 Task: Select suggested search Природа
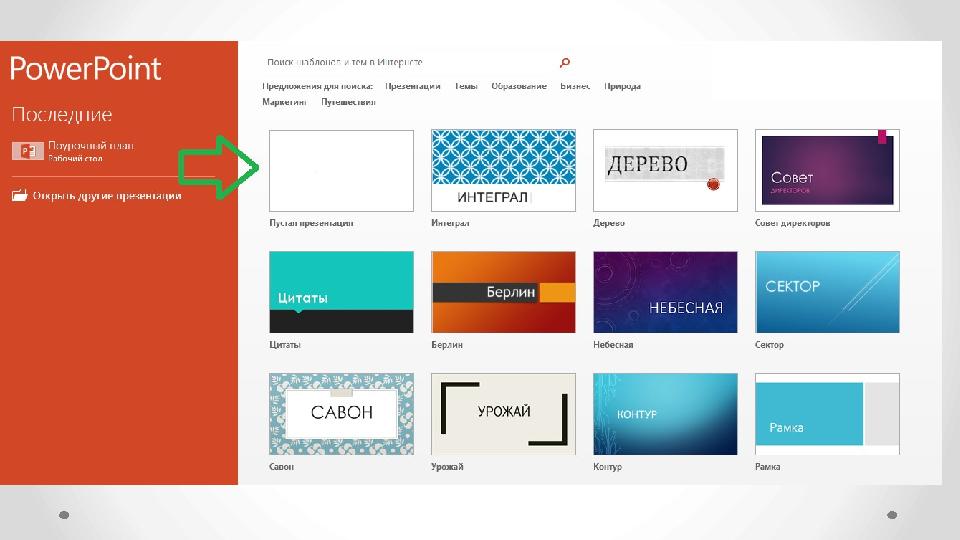(x=622, y=86)
